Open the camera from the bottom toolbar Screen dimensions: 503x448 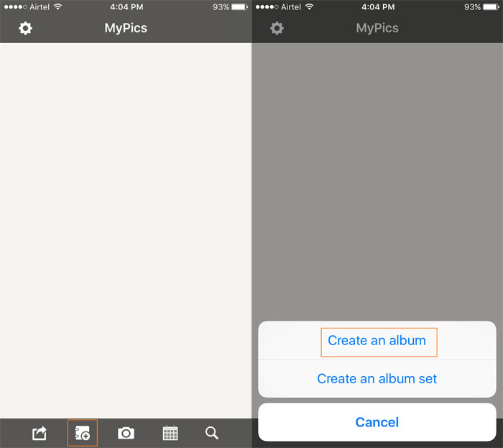click(126, 433)
